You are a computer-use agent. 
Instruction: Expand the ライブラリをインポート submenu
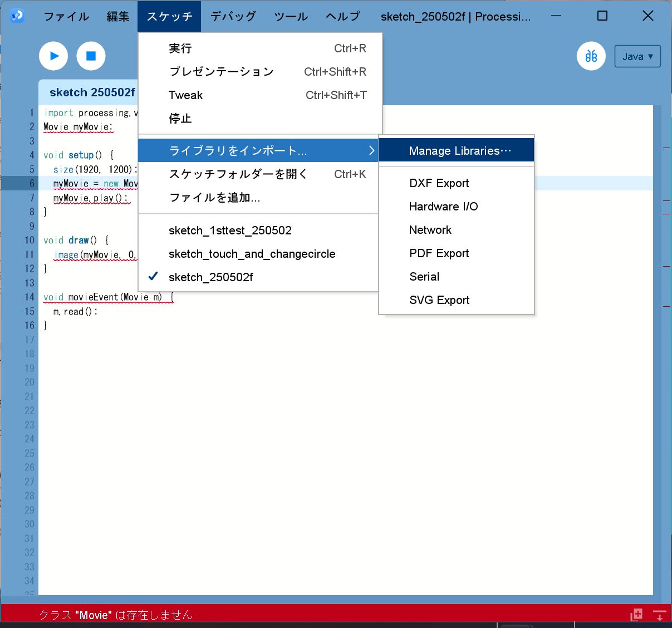pyautogui.click(x=258, y=151)
